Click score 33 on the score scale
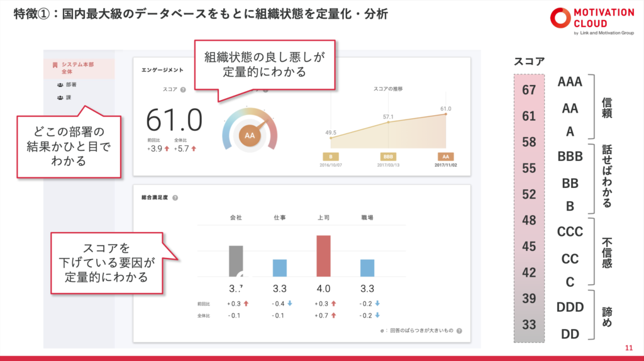This screenshot has height=361, width=644. pos(529,325)
